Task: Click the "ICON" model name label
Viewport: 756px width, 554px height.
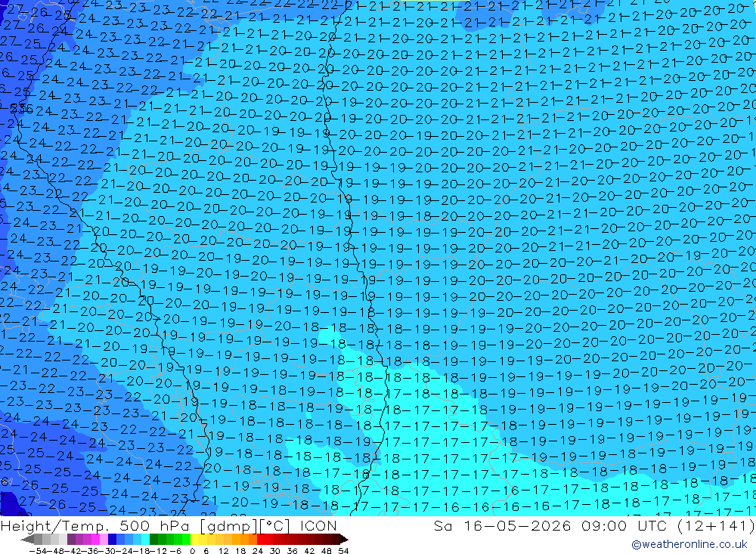Action: (x=318, y=525)
